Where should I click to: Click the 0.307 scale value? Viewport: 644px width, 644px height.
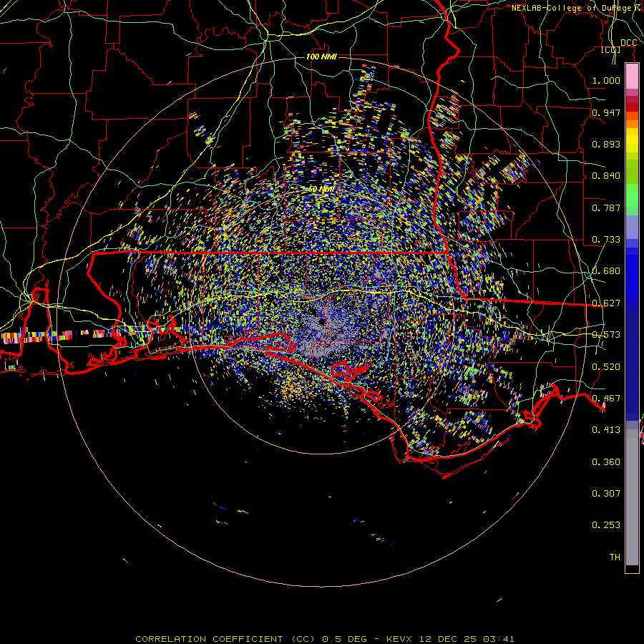point(606,493)
